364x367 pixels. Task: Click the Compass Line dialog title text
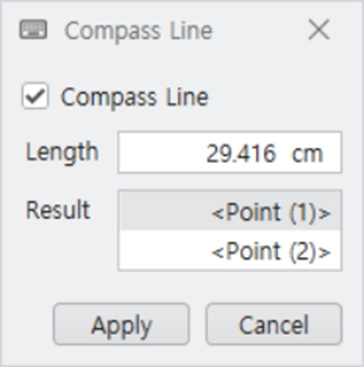tap(138, 31)
